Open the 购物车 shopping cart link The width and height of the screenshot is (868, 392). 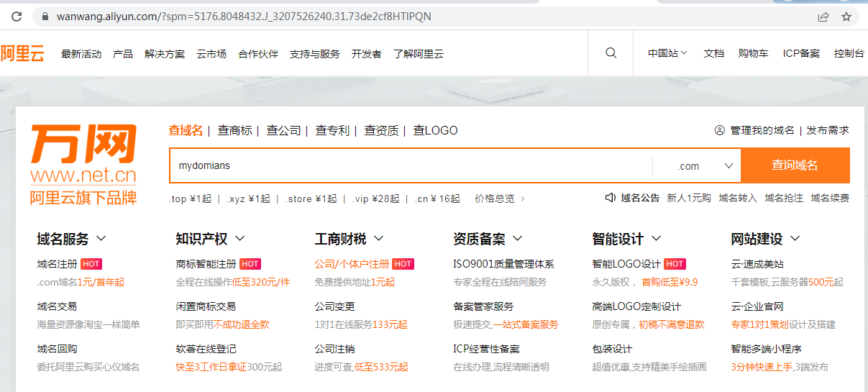pyautogui.click(x=754, y=53)
